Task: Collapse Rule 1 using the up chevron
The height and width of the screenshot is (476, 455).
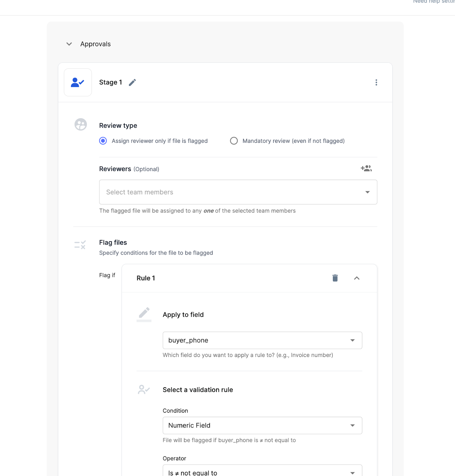Action: coord(357,278)
